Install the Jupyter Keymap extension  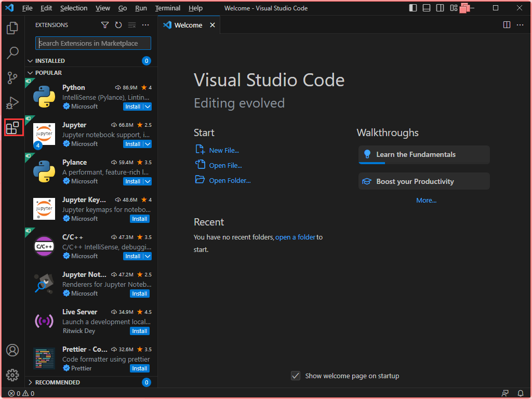point(139,219)
